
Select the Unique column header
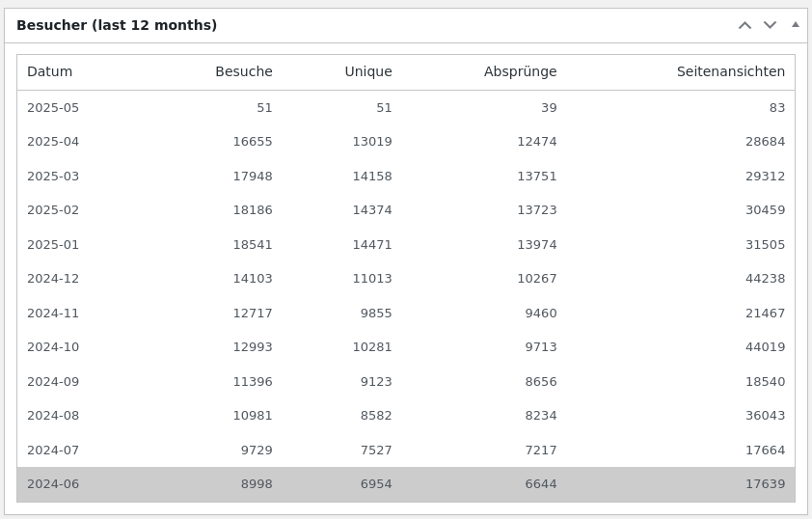point(368,71)
